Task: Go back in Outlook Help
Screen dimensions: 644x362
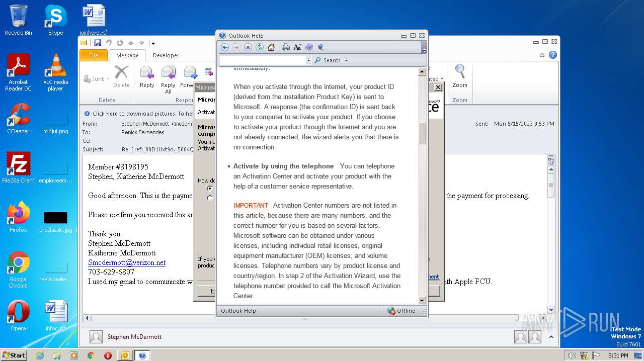Action: pyautogui.click(x=225, y=47)
